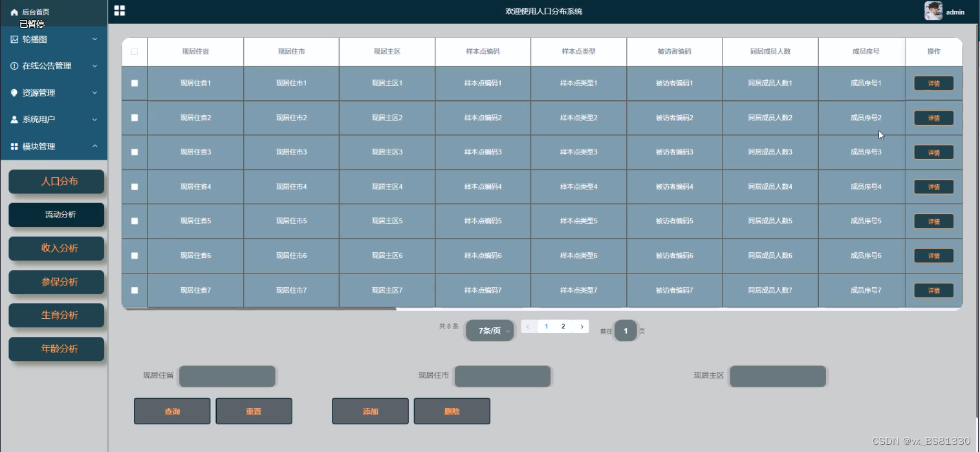Screen dimensions: 980x452
Task: Click the info icon next to 在线公告管理
Action: pos(14,66)
